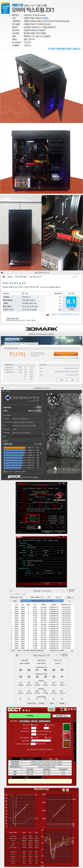Open the Help menu in Cinebench R15
The image size is (83, 868).
click(7, 391)
